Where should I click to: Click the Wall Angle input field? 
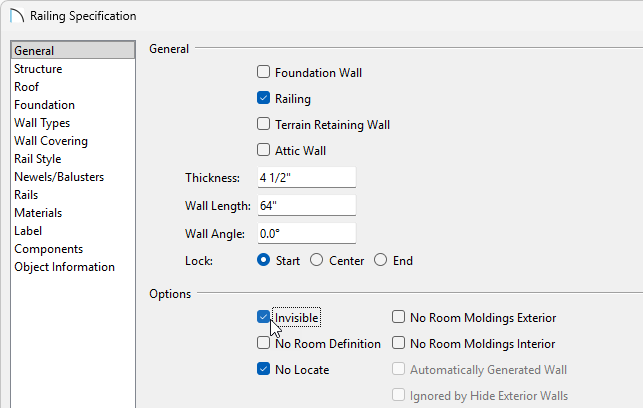coord(305,233)
